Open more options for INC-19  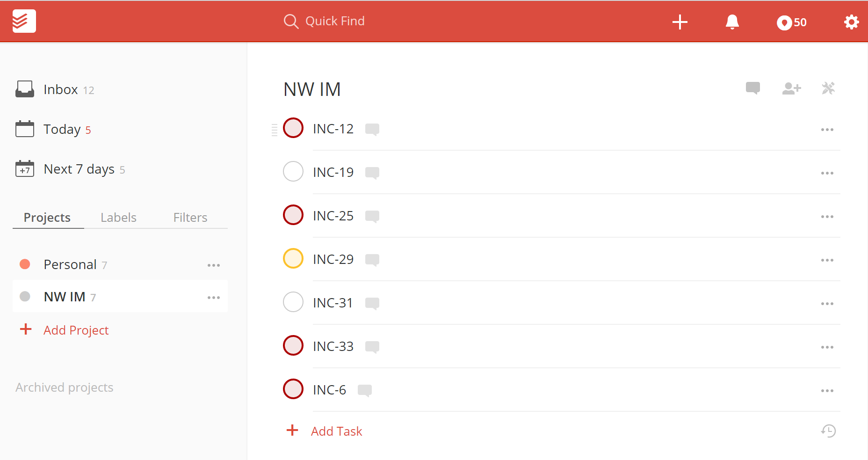827,173
